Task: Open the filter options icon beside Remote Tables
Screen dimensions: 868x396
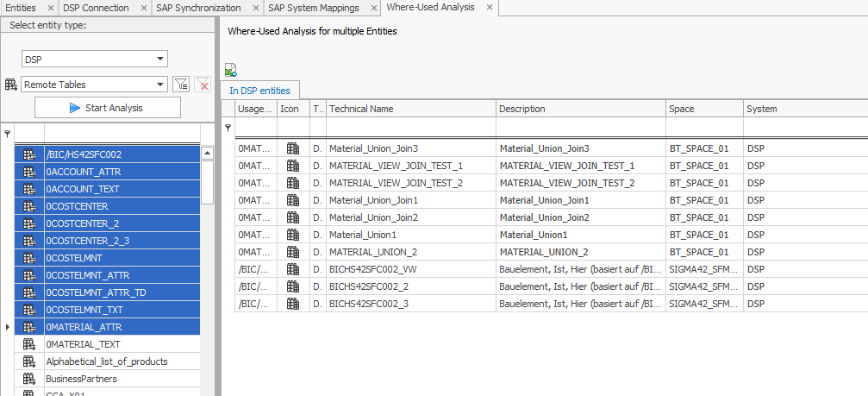Action: tap(181, 85)
